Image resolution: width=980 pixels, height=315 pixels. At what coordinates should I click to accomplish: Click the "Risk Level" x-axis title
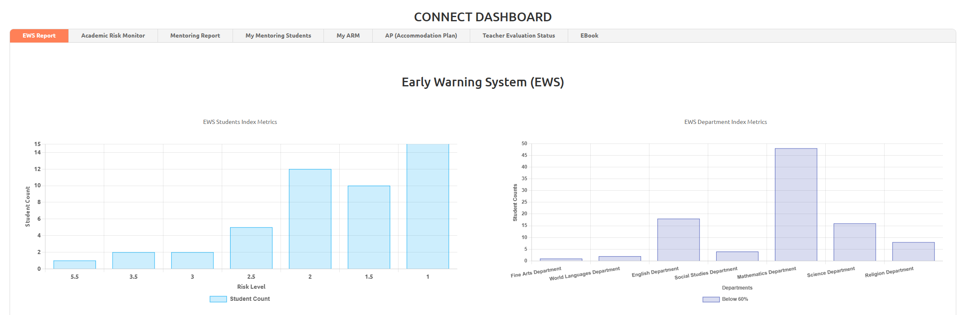click(x=251, y=287)
